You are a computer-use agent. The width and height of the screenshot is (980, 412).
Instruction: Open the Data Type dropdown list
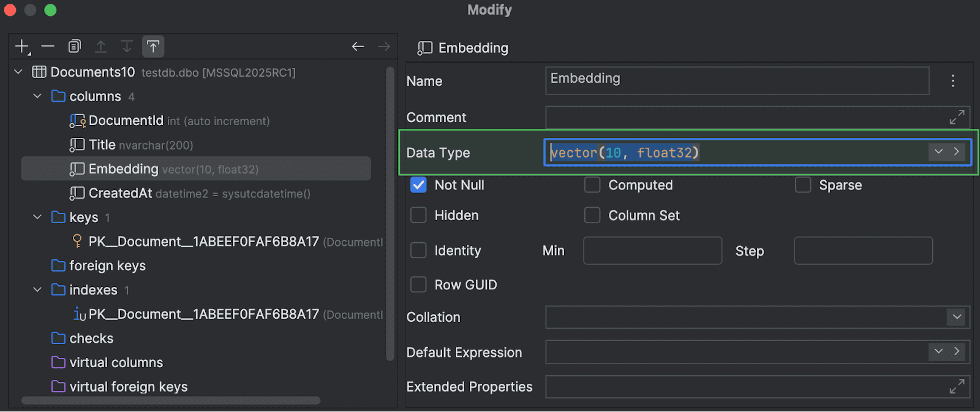(938, 152)
